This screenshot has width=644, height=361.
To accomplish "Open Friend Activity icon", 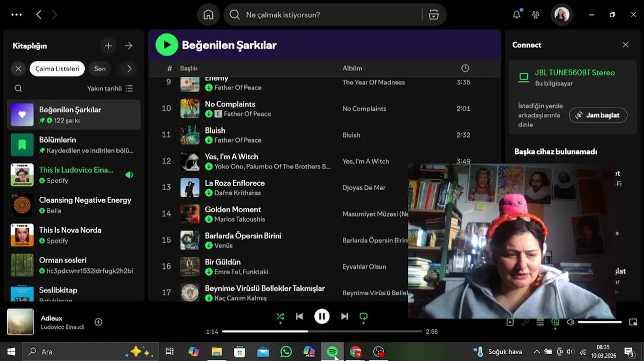I will 536,15.
